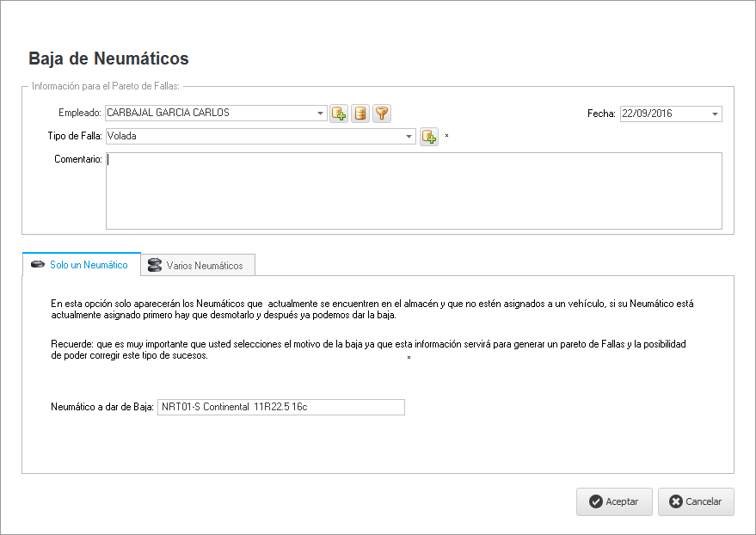Expand the Empleado dropdown arrow
This screenshot has width=756, height=535.
pyautogui.click(x=321, y=114)
